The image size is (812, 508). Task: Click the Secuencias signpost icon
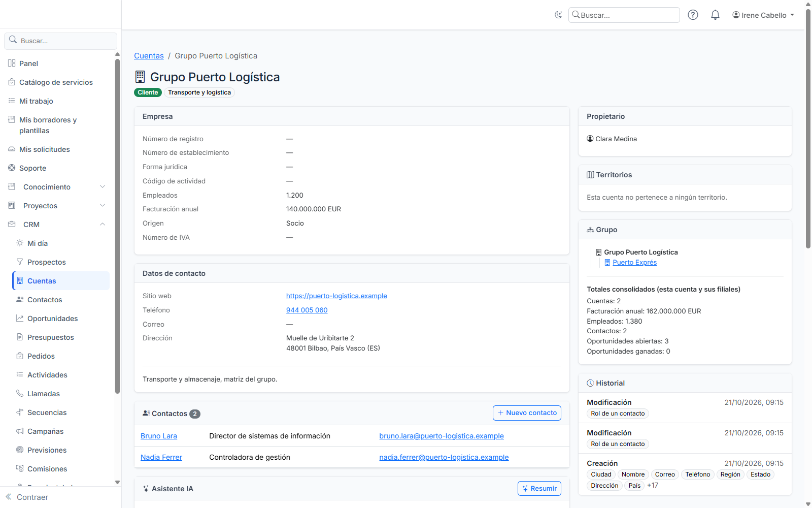pyautogui.click(x=20, y=412)
